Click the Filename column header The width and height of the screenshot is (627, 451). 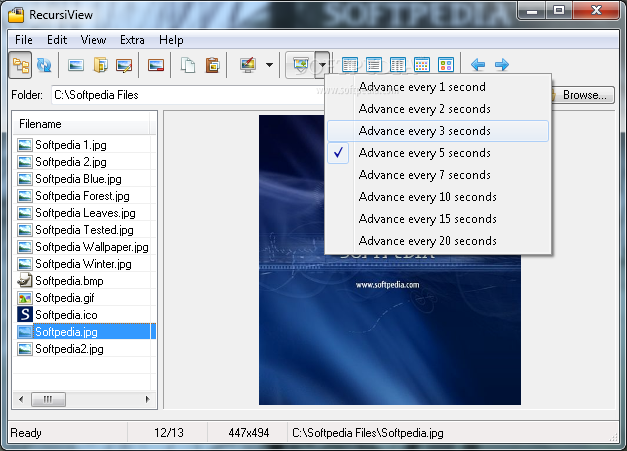[x=82, y=124]
